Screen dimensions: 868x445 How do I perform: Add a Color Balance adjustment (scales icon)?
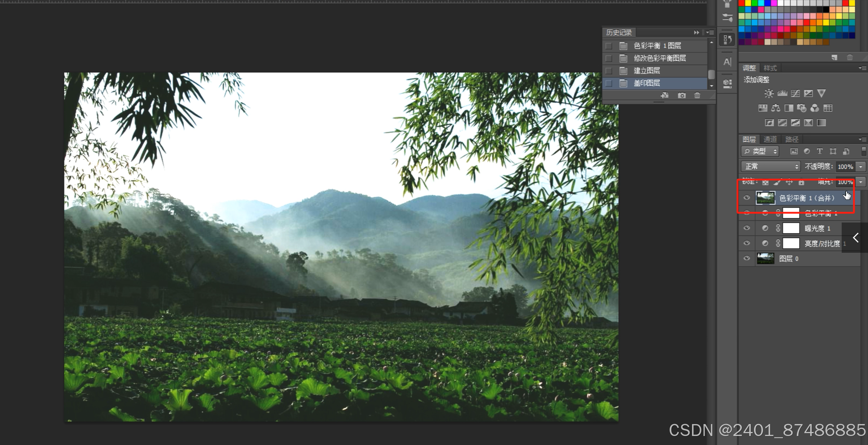776,108
